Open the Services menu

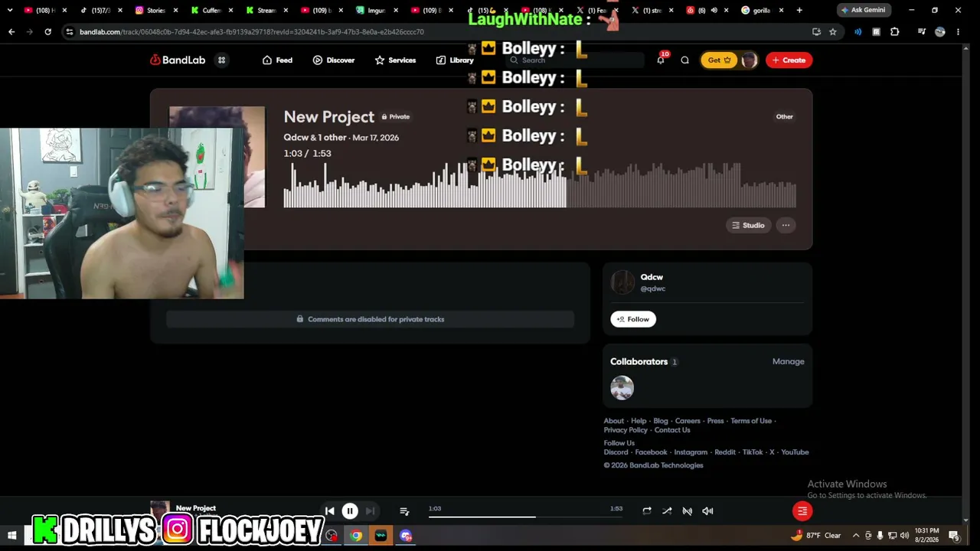395,60
